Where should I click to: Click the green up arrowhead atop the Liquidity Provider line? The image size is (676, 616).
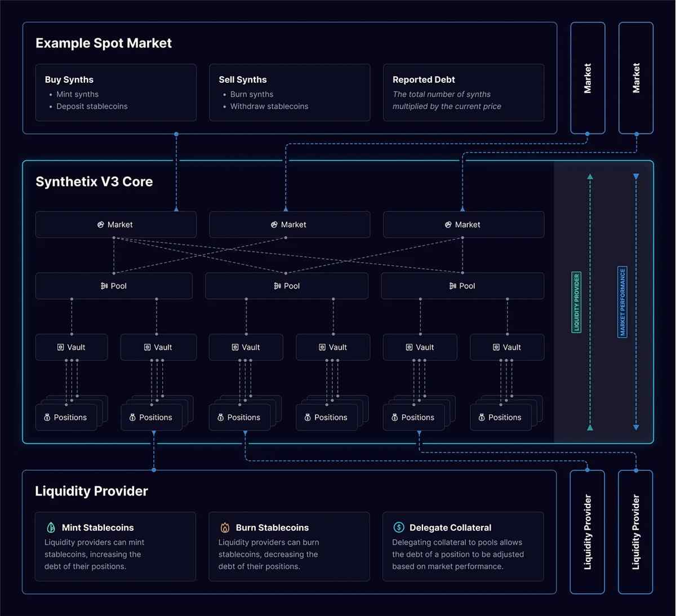click(590, 176)
